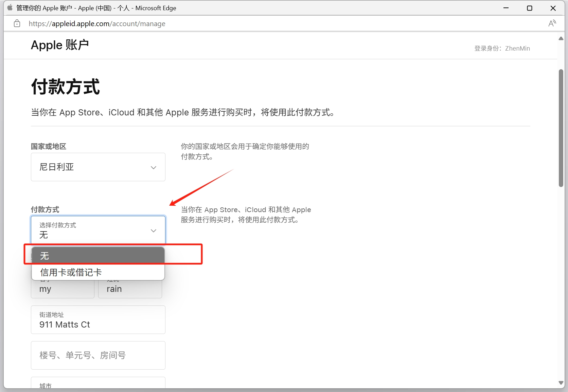568x392 pixels.
Task: Maximize the Microsoft Edge window
Action: click(x=529, y=8)
